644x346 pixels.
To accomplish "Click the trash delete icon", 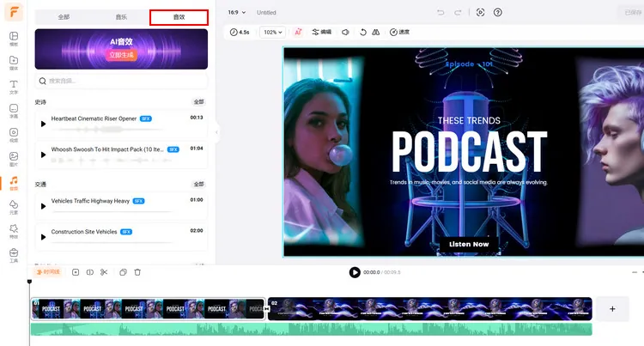I will 137,272.
